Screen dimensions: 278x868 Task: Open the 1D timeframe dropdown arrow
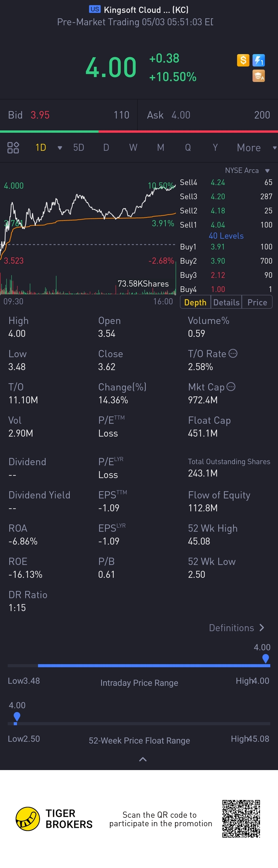point(60,148)
